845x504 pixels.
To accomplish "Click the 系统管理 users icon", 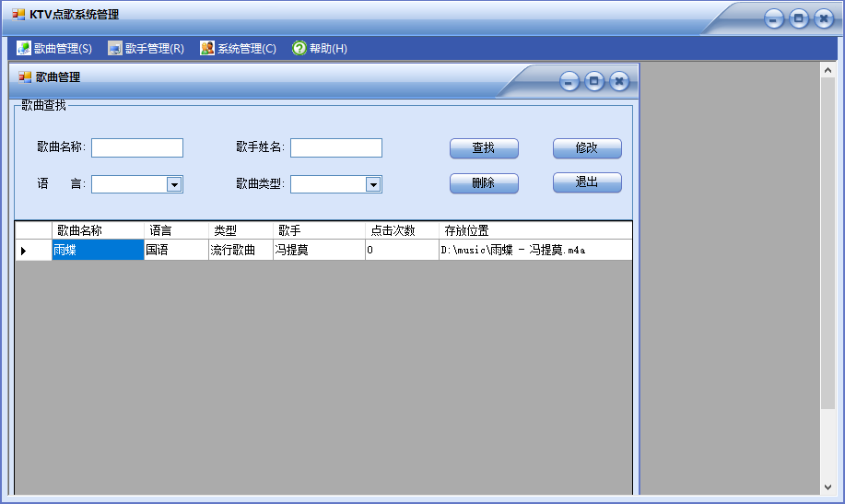I will (207, 49).
